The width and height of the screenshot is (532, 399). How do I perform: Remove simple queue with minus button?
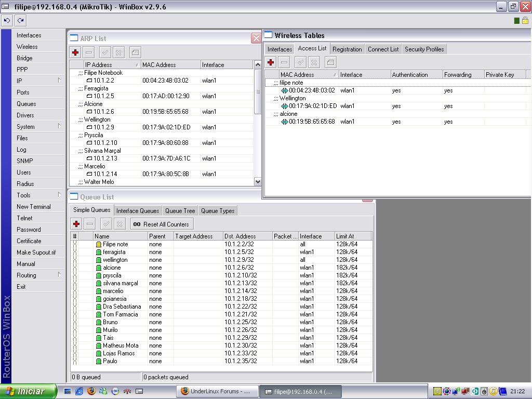pos(90,224)
